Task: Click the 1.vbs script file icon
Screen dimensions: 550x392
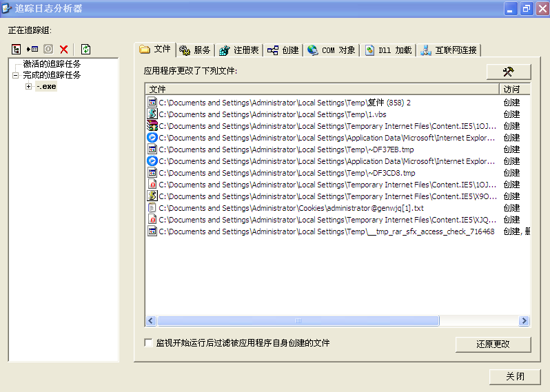Action: 152,114
